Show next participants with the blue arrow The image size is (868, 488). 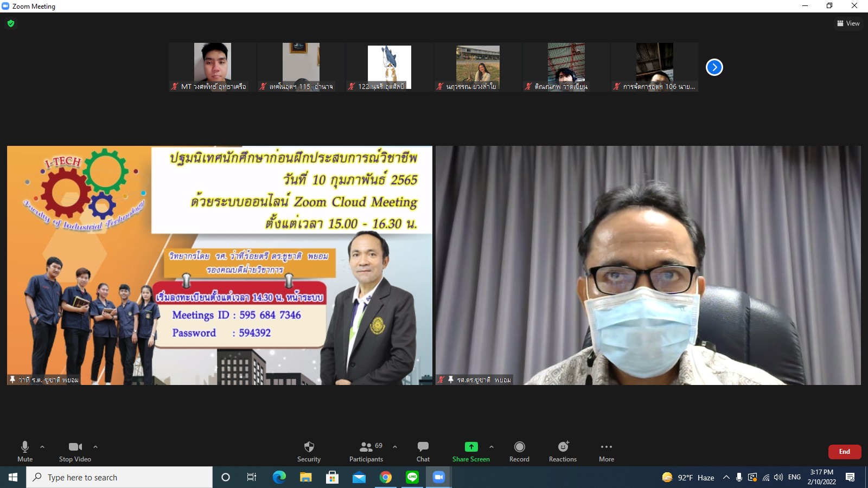coord(714,67)
